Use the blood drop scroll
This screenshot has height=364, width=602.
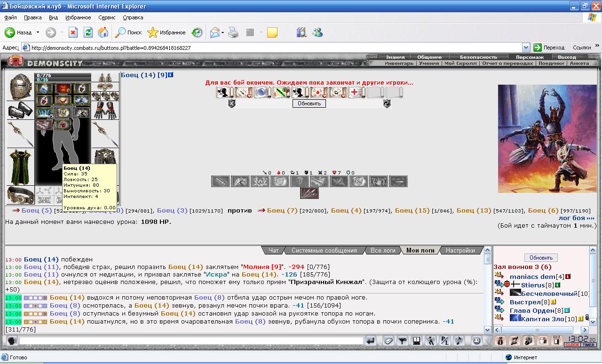point(318,92)
